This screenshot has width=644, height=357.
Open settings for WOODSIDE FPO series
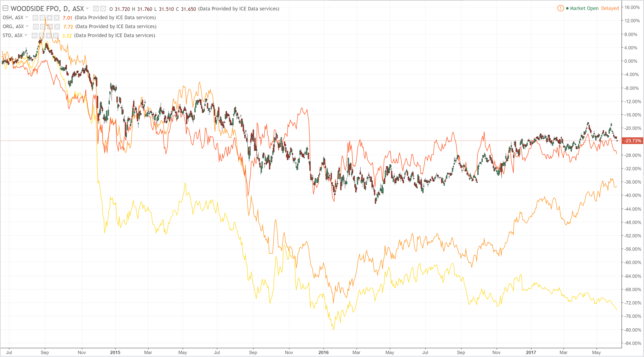pos(103,9)
